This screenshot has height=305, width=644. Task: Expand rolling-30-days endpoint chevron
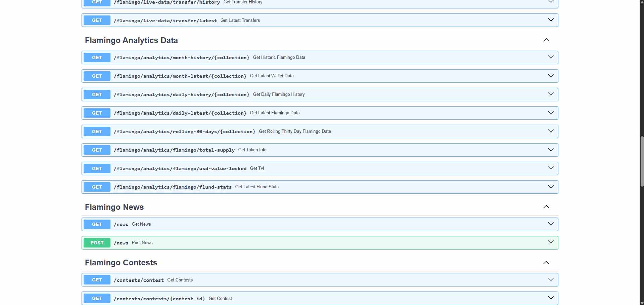point(551,131)
